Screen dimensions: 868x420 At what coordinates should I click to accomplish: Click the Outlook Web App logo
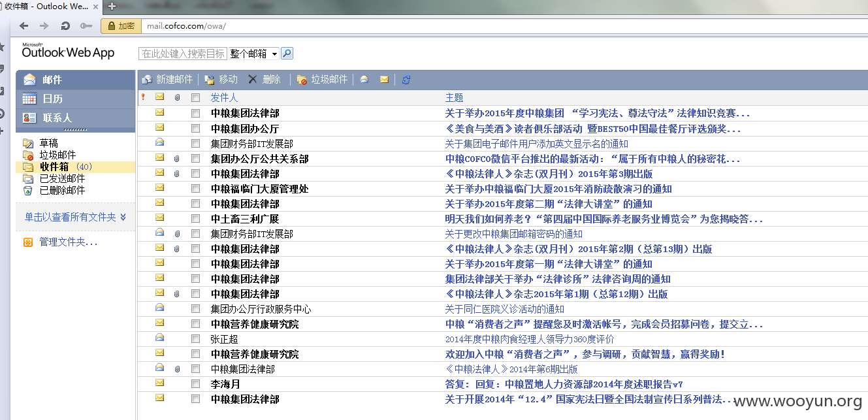tap(68, 52)
